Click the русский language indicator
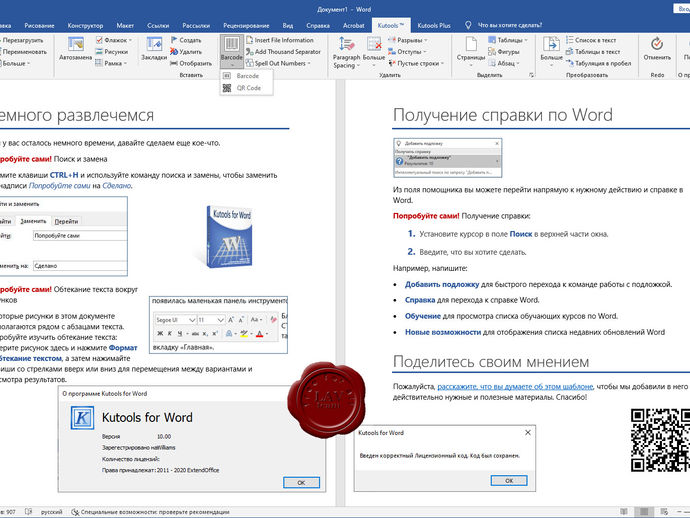Viewport: 690px width, 518px height. click(x=51, y=512)
